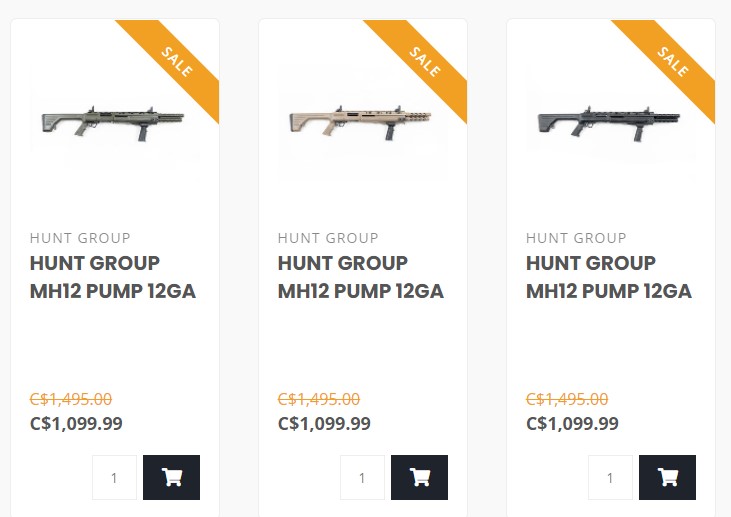Add the black shotgun to cart
The height and width of the screenshot is (517, 731).
[x=667, y=477]
